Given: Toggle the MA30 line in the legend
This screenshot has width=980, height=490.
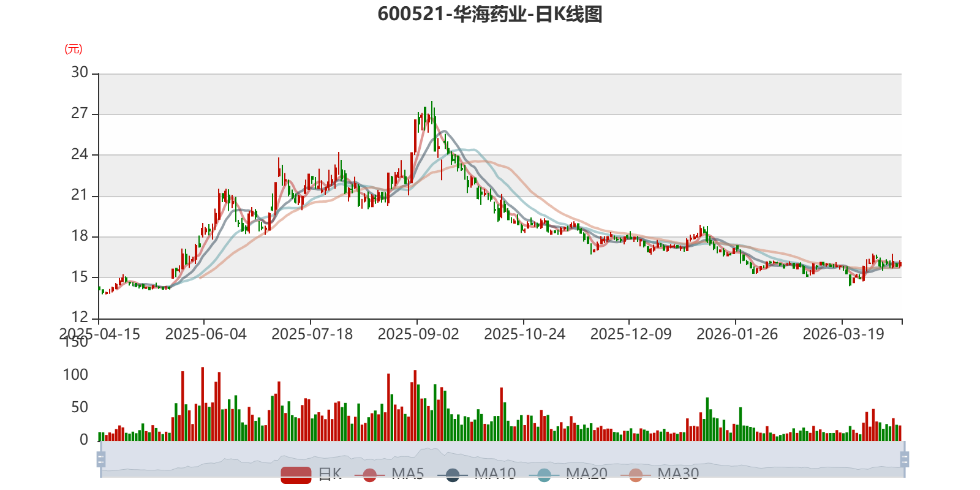Looking at the screenshot, I should [x=660, y=475].
